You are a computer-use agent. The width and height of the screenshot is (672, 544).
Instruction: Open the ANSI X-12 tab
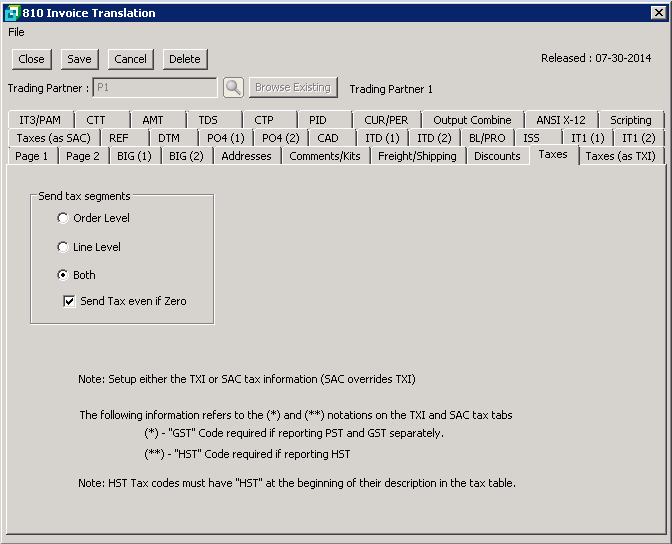[x=561, y=120]
